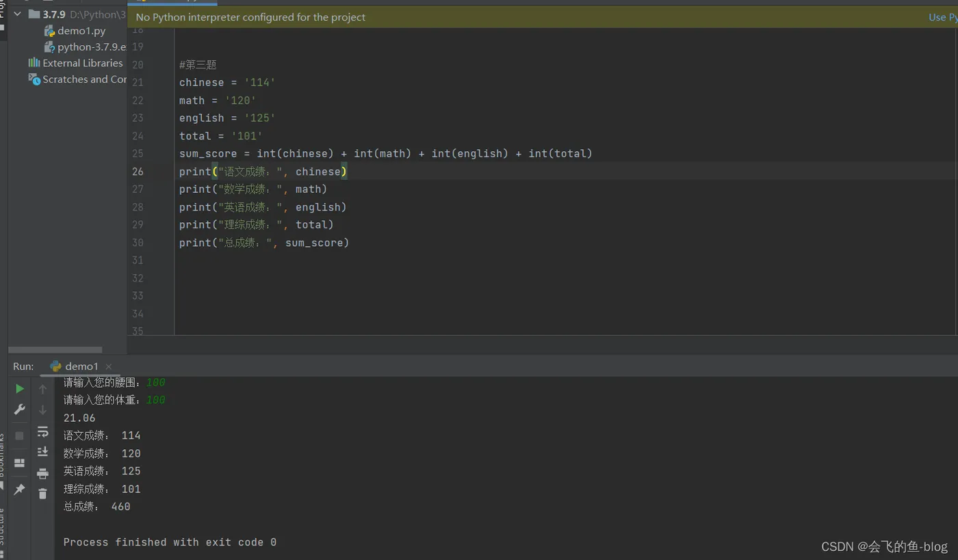Click console output '请输入您的体重' line
The width and height of the screenshot is (958, 560).
[x=114, y=400]
